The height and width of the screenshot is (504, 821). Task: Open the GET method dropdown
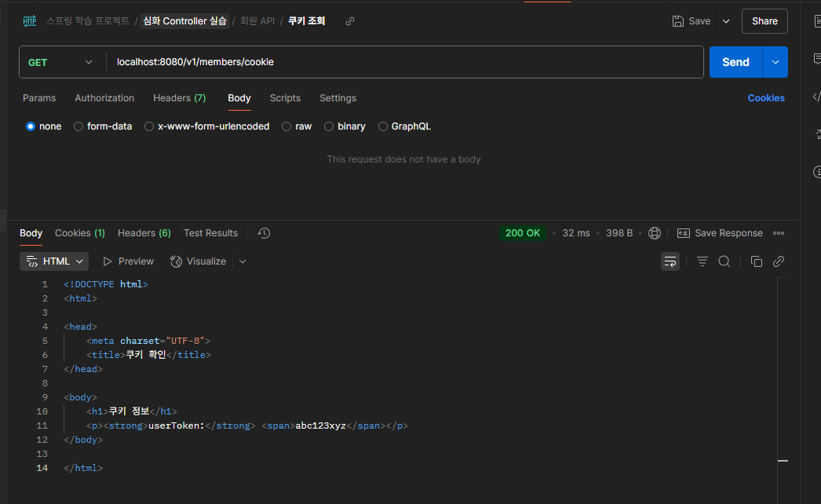61,62
